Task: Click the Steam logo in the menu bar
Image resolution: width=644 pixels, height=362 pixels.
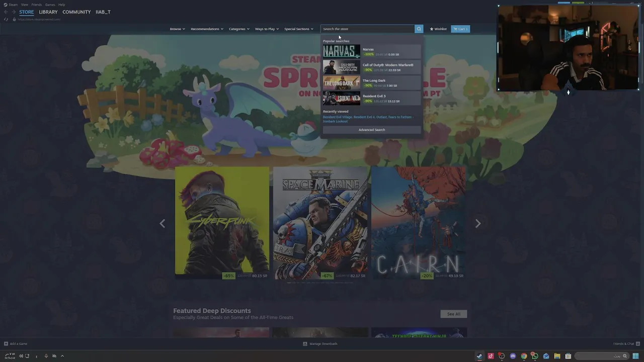Action: [6, 5]
